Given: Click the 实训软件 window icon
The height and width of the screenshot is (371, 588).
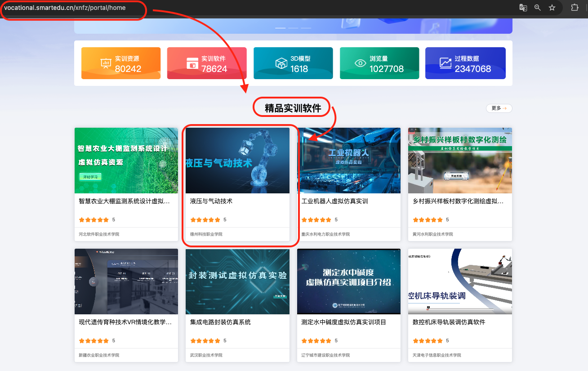Looking at the screenshot, I should [192, 63].
